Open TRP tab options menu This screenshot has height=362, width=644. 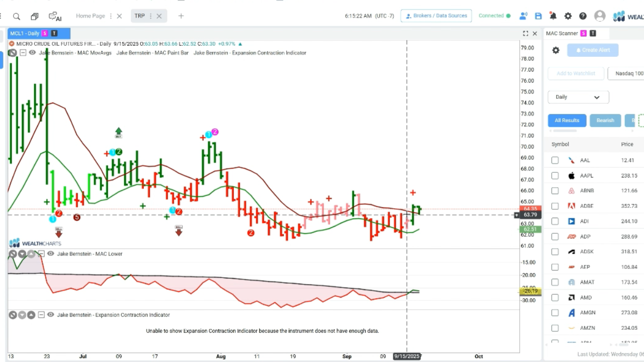coord(150,16)
